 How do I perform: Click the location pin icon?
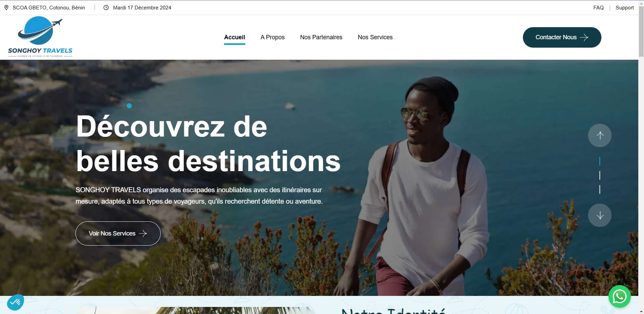(6, 7)
